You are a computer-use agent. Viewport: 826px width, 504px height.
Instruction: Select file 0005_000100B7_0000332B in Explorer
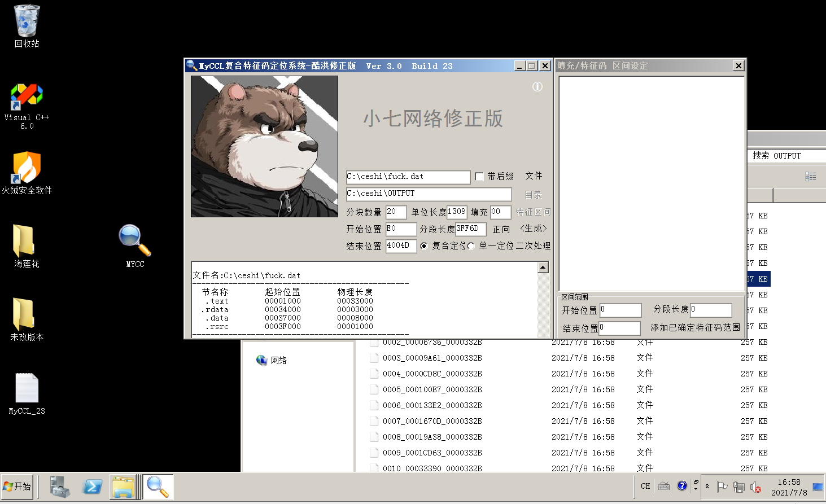432,389
